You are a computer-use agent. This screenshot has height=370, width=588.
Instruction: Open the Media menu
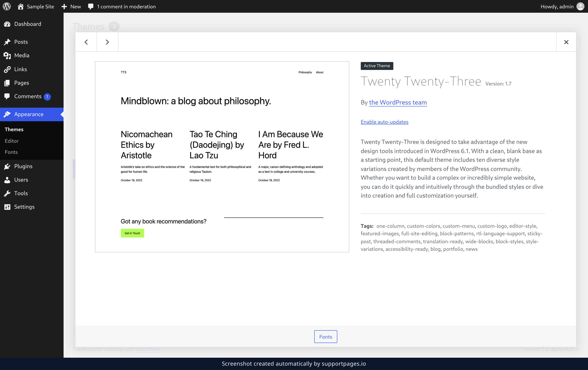pos(32,55)
